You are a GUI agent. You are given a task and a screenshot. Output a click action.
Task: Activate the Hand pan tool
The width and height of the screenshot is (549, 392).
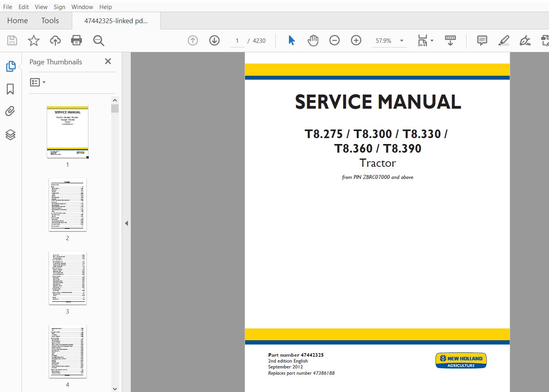[x=313, y=40]
